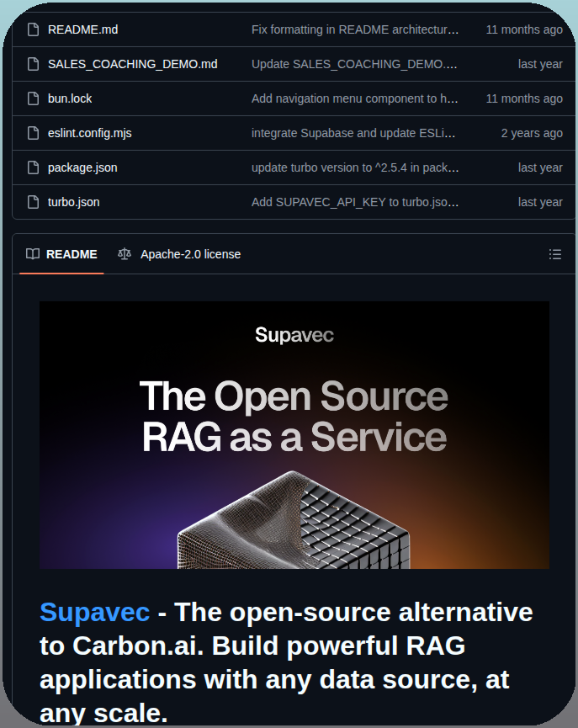Follow the blue Supavec heading link
The width and height of the screenshot is (578, 728).
coord(95,612)
